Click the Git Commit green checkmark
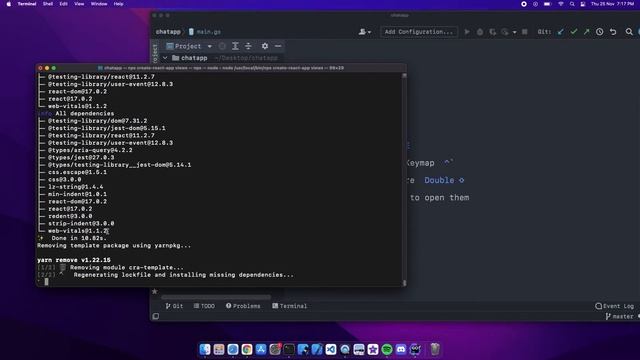 click(573, 32)
